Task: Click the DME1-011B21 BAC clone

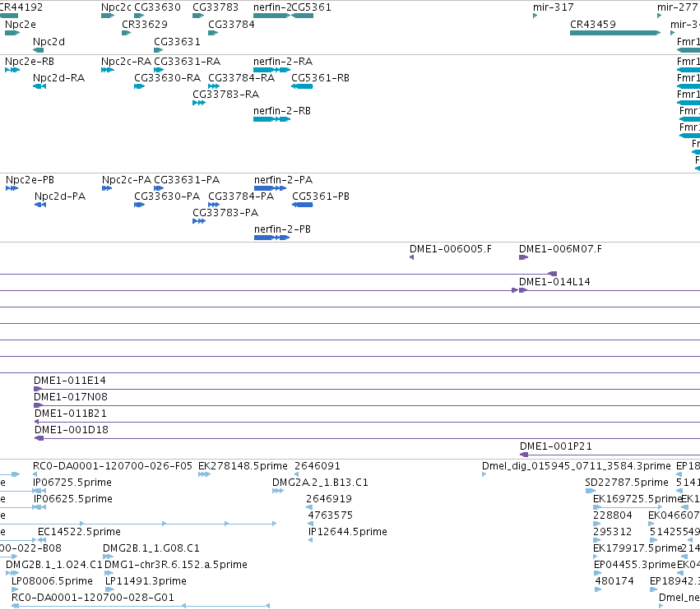Action: point(368,422)
